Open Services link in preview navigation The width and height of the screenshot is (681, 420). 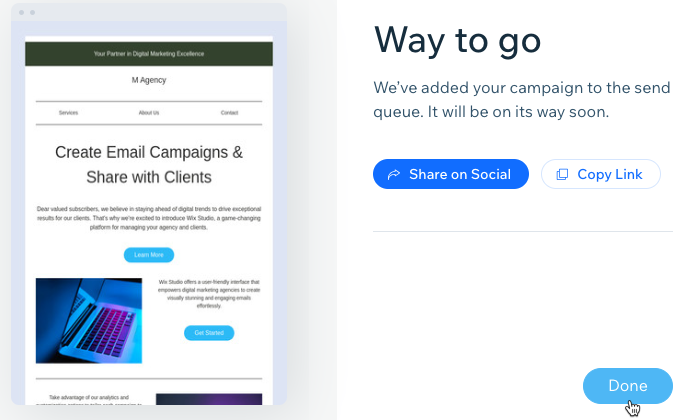click(x=68, y=113)
